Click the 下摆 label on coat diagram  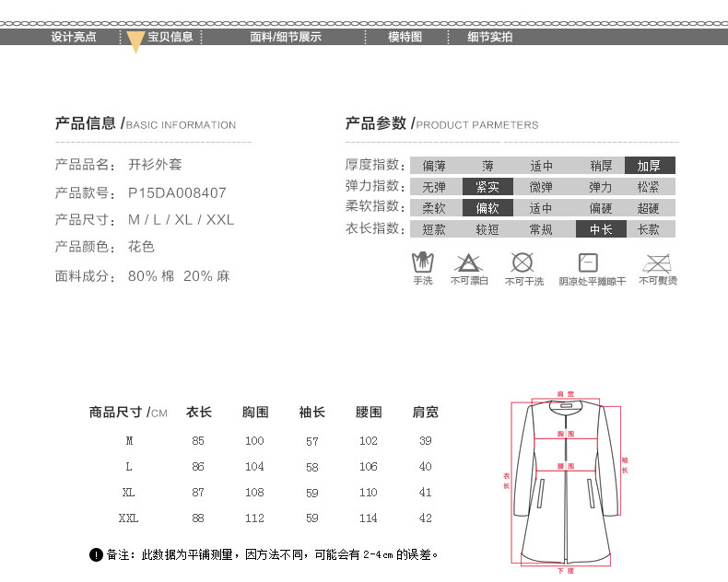pos(566,570)
